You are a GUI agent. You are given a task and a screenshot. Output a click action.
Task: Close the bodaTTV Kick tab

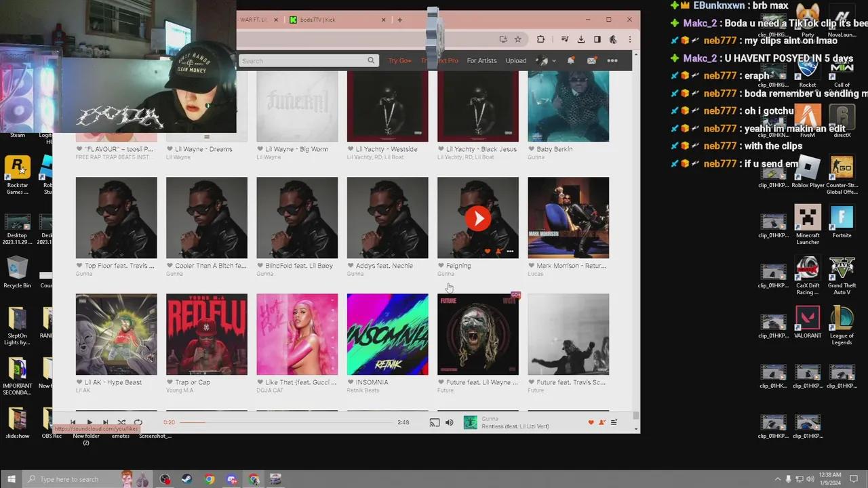point(384,20)
